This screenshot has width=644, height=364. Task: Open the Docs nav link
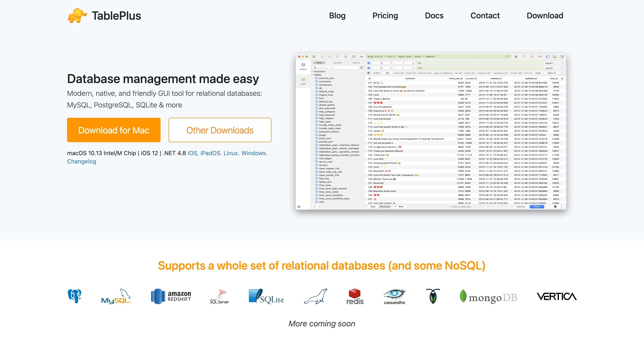pos(434,15)
